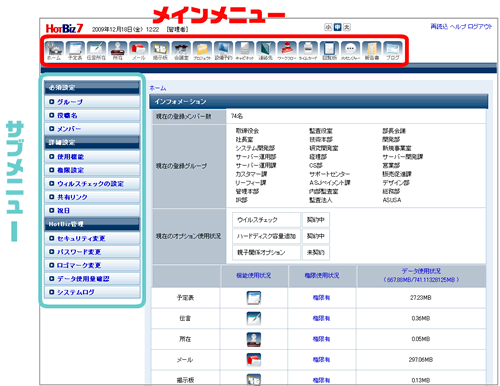
Task: Click the メール icon in main menu
Action: (x=139, y=50)
